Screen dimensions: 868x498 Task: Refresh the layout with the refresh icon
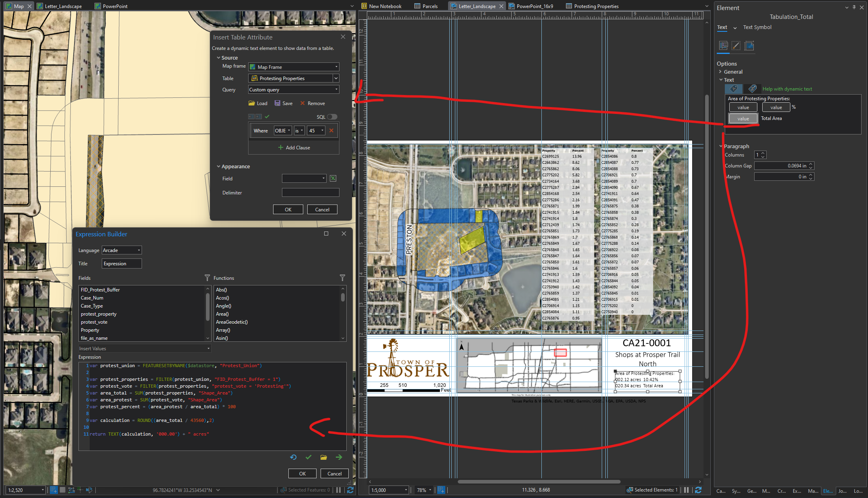pos(698,490)
